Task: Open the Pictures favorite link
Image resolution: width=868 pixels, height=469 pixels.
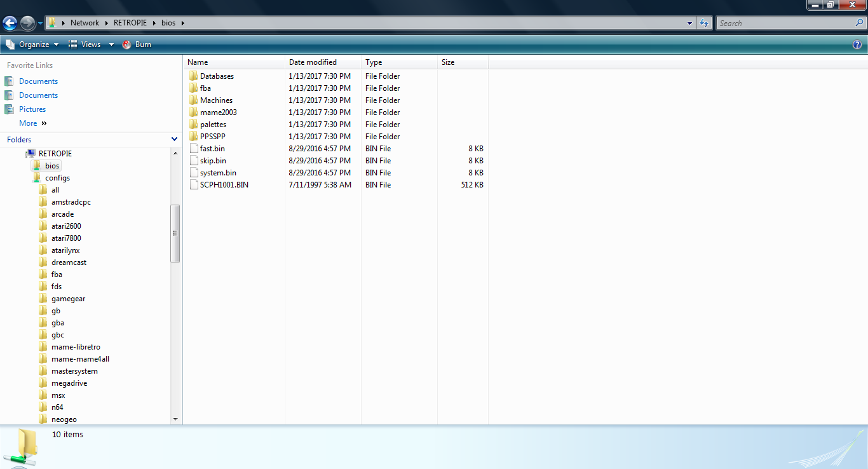Action: tap(32, 109)
